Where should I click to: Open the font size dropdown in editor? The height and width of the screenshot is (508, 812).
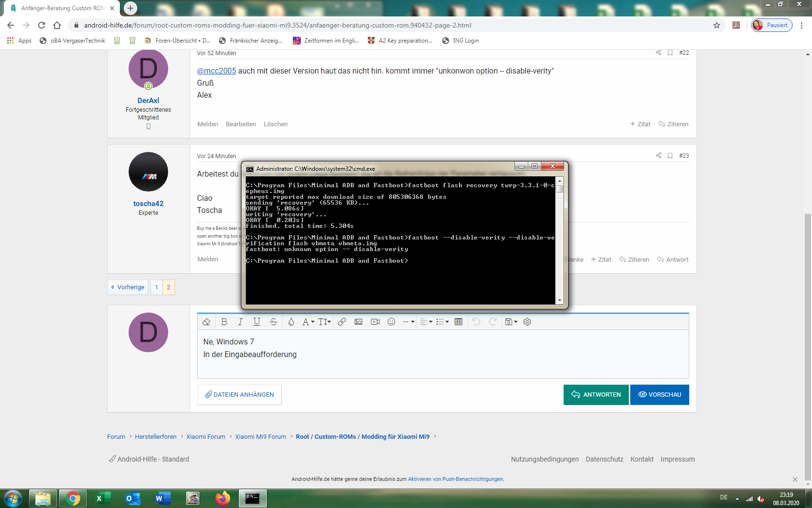pos(324,322)
